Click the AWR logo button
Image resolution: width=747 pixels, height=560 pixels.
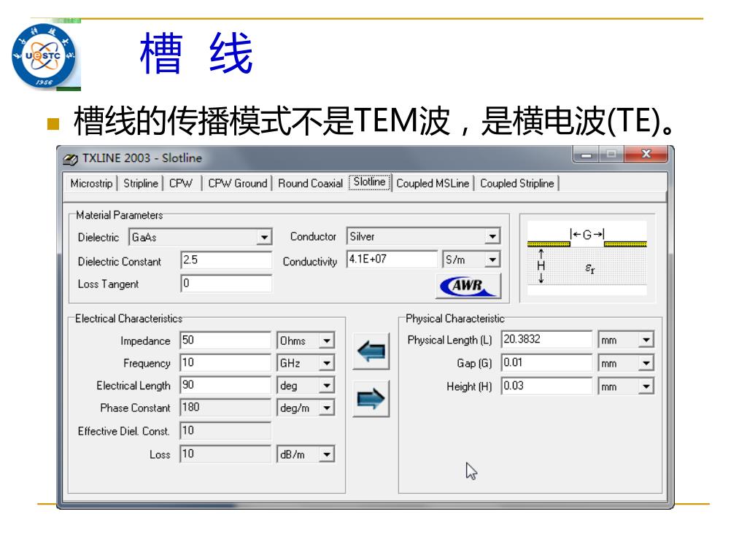pyautogui.click(x=468, y=286)
